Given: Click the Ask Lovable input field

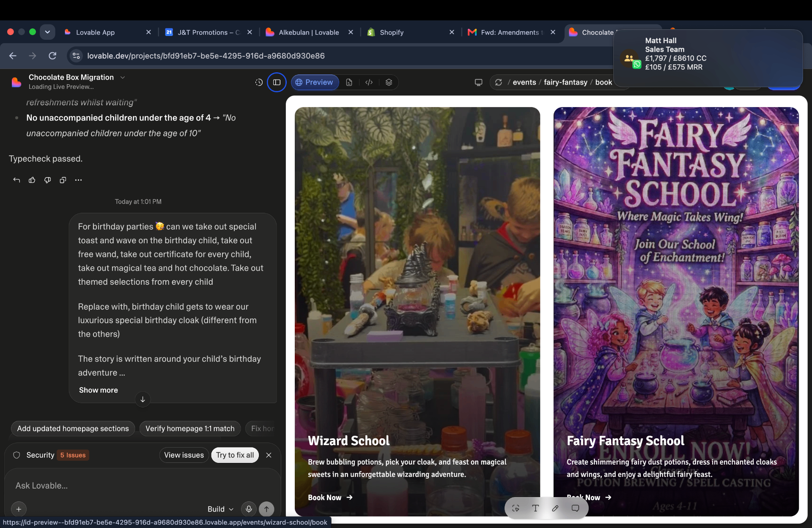Looking at the screenshot, I should 142,486.
